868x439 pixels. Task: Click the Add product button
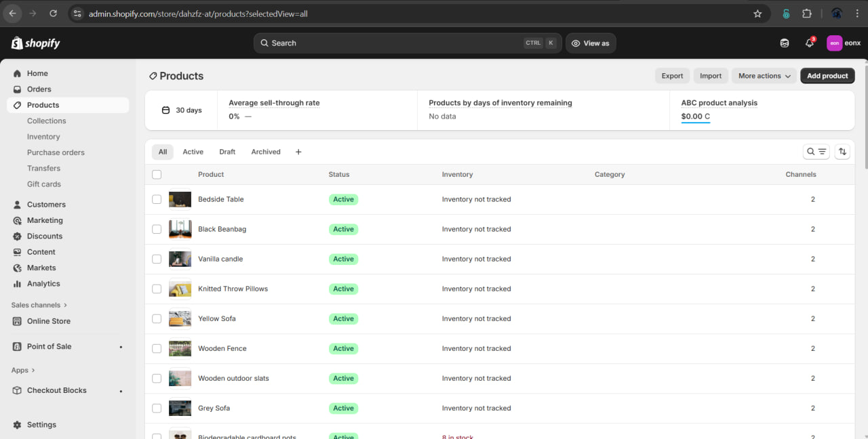click(827, 76)
